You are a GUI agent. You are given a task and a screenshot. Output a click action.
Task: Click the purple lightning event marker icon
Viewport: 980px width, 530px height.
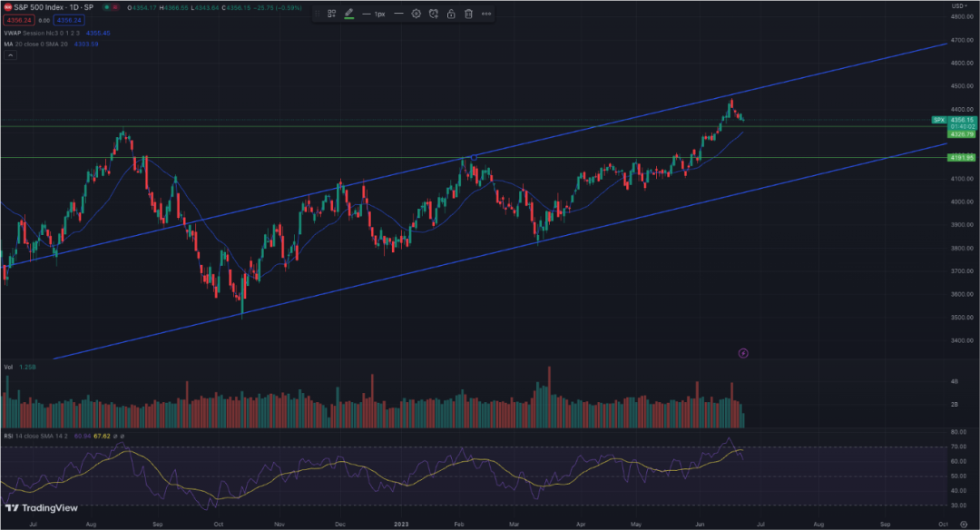coord(743,353)
